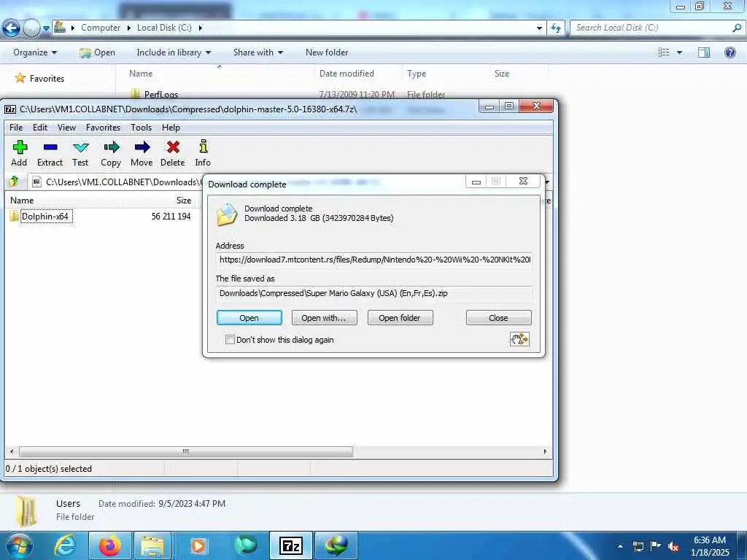
Task: Click the Copy icon in 7-Zip toolbar
Action: tap(111, 147)
